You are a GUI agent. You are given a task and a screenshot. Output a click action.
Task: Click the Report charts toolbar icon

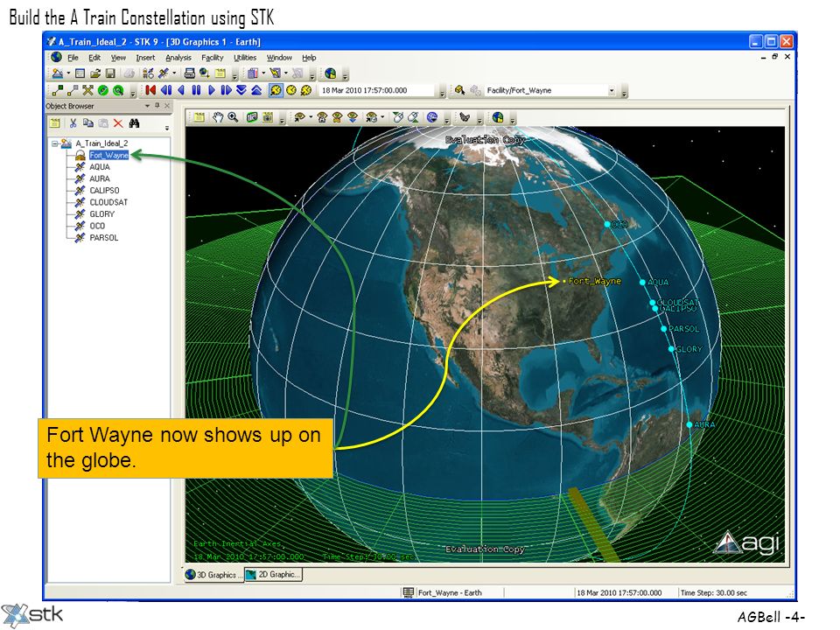point(253,73)
